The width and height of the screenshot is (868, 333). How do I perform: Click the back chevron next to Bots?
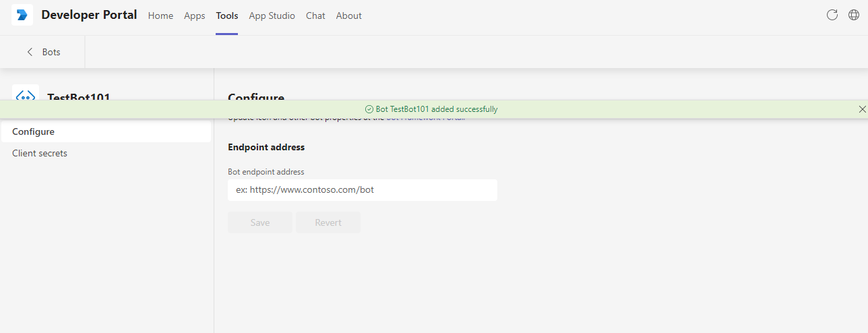[30, 52]
